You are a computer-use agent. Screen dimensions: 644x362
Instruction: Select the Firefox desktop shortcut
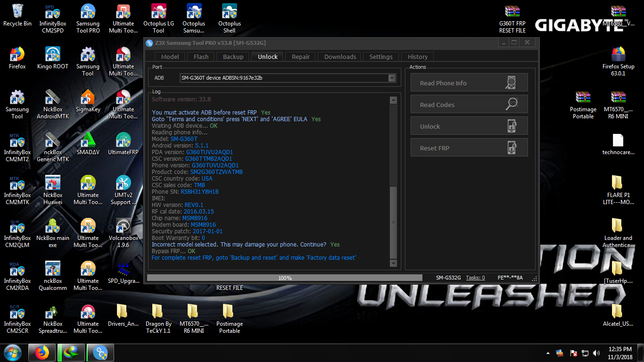coord(17,58)
